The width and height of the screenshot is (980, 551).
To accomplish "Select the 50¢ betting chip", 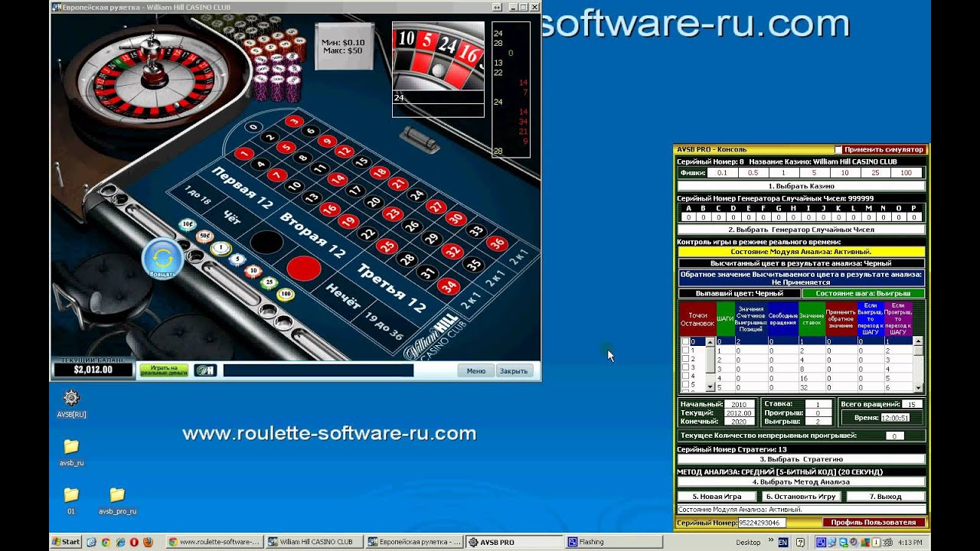I will click(x=204, y=236).
